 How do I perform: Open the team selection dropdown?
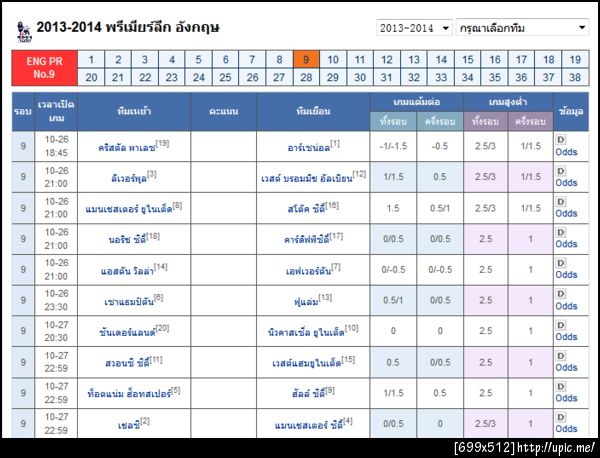coord(522,28)
